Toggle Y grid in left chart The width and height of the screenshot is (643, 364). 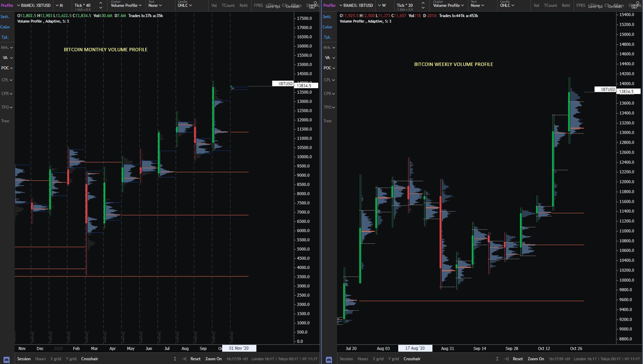coord(71,359)
